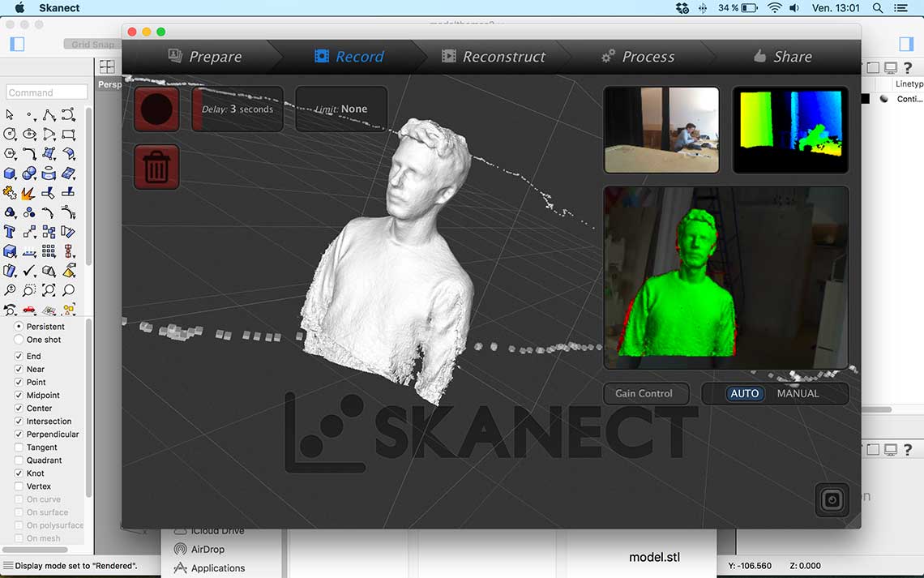The width and height of the screenshot is (924, 578).
Task: Select the Persistent osnap radio button
Action: (19, 327)
